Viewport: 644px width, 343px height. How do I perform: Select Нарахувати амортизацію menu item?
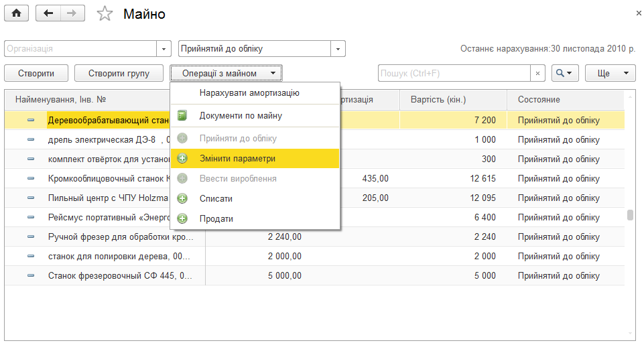(255, 93)
